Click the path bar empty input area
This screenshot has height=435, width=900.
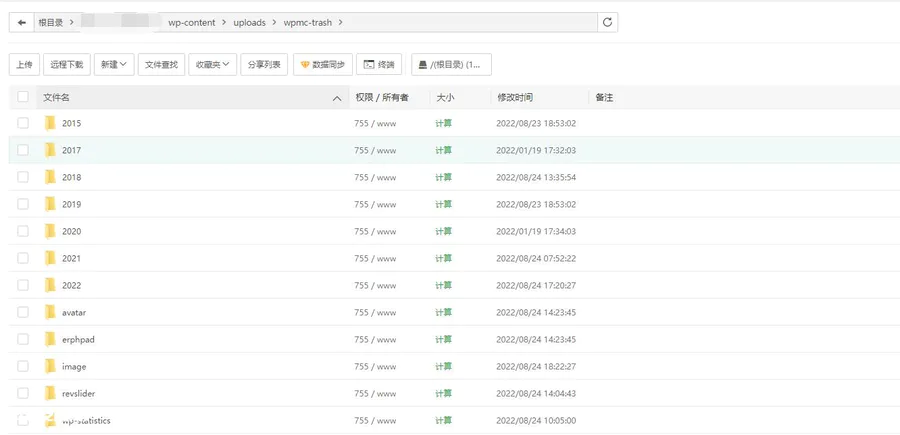coord(471,22)
